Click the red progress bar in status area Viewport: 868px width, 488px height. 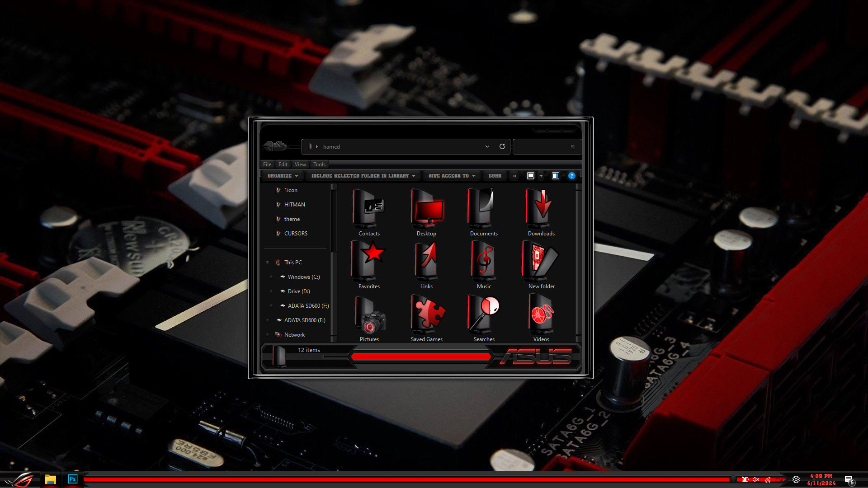click(420, 357)
